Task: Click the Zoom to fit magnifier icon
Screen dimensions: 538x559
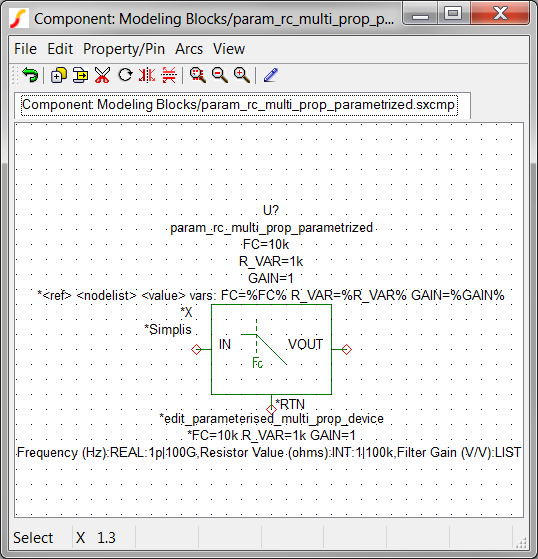Action: (198, 75)
